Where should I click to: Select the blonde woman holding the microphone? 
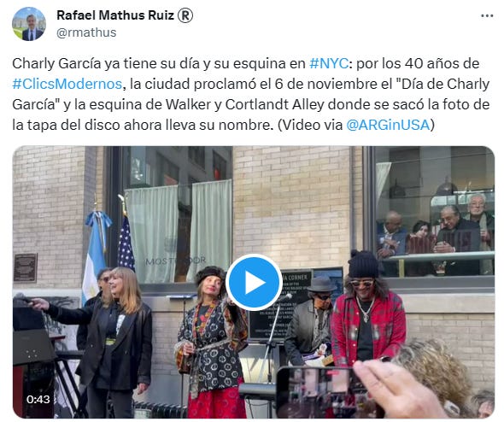115,341
